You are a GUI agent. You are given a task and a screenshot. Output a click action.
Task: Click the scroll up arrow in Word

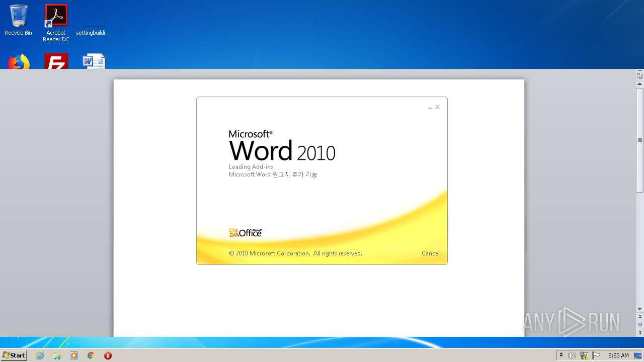[640, 84]
